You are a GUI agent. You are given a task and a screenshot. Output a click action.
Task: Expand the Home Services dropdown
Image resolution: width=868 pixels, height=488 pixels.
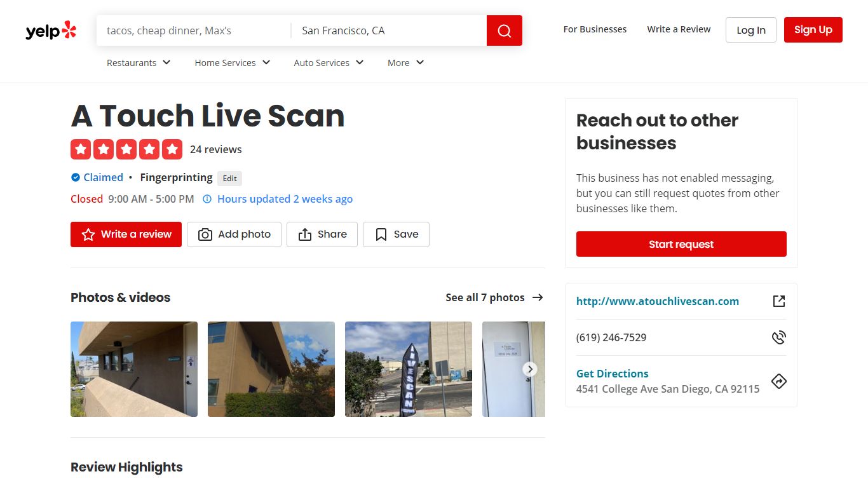[x=233, y=62]
